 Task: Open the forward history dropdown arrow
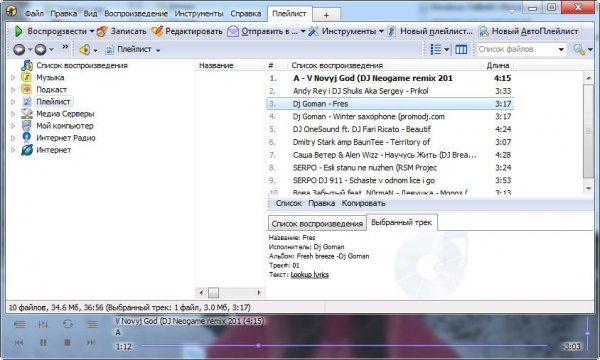[51, 50]
